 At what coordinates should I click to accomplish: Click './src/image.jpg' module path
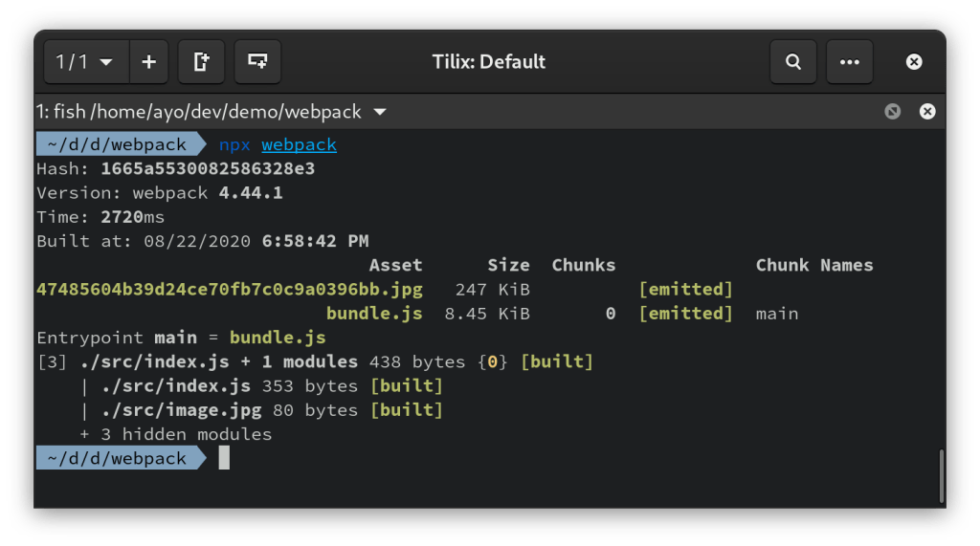click(x=181, y=410)
